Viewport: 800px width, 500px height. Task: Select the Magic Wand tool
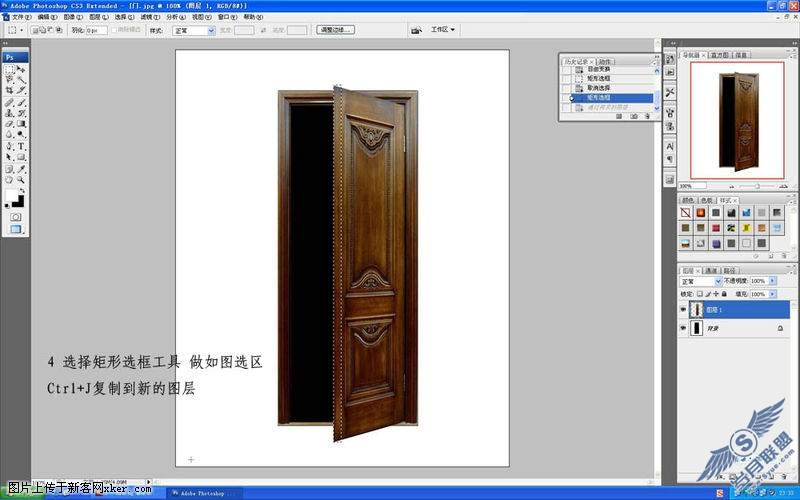(x=21, y=80)
